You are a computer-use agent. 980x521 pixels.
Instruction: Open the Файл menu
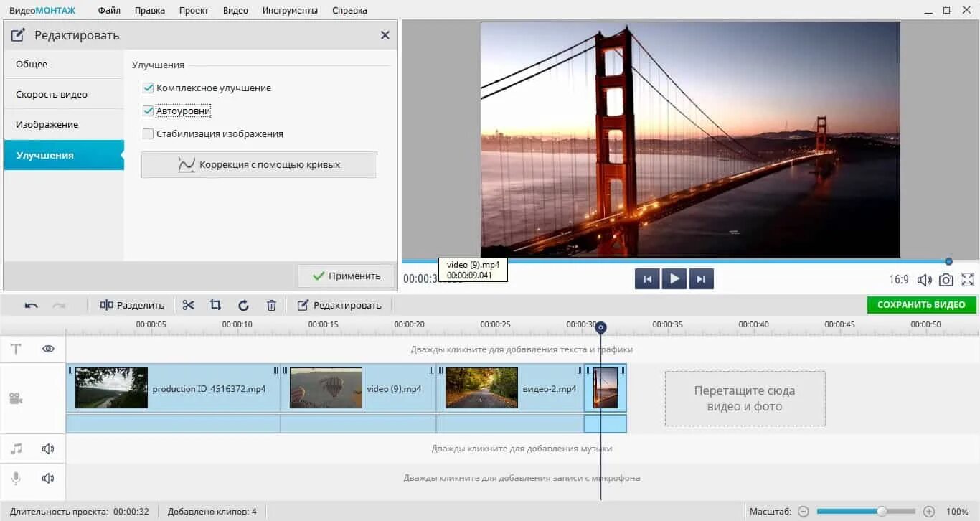coord(109,10)
